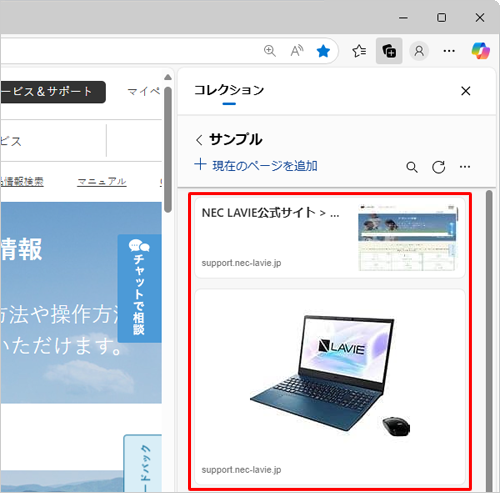Activate Read Aloud icon in address bar
Viewport: 500px width, 493px height.
[297, 51]
